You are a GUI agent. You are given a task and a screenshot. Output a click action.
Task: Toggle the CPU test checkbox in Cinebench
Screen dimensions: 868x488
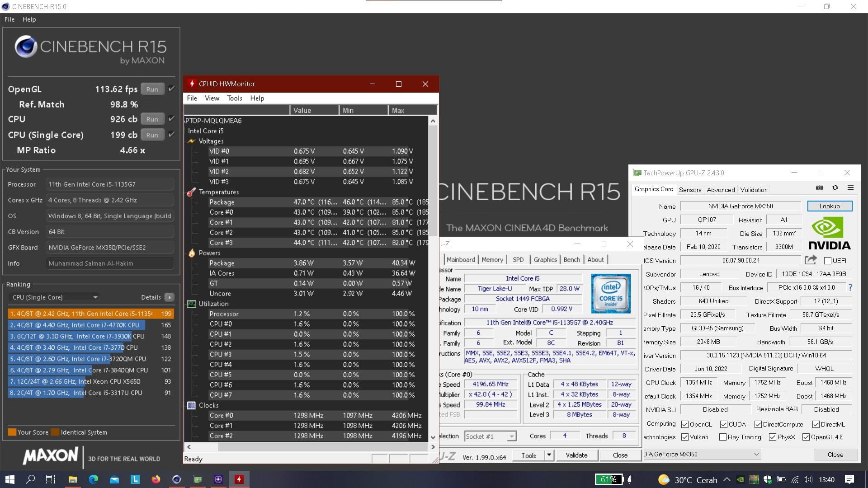coord(171,118)
